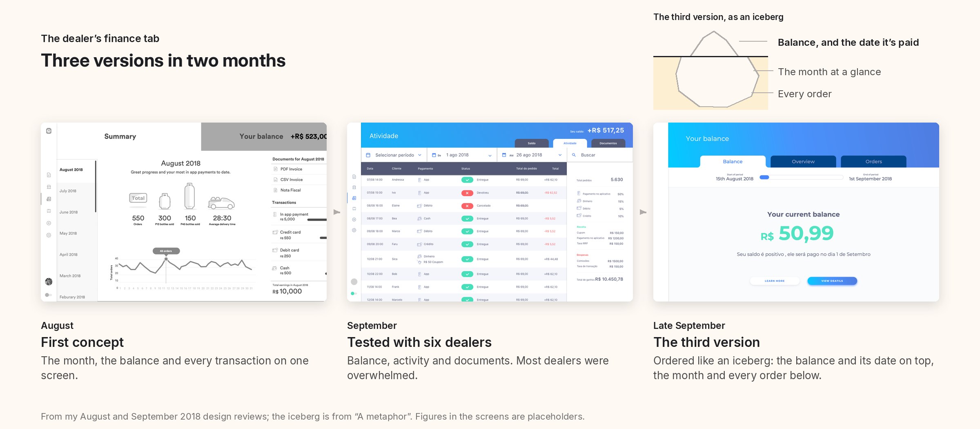Viewport: 980px width, 429px height.
Task: Open the settings gear in the August screen sidebar
Action: 49,235
